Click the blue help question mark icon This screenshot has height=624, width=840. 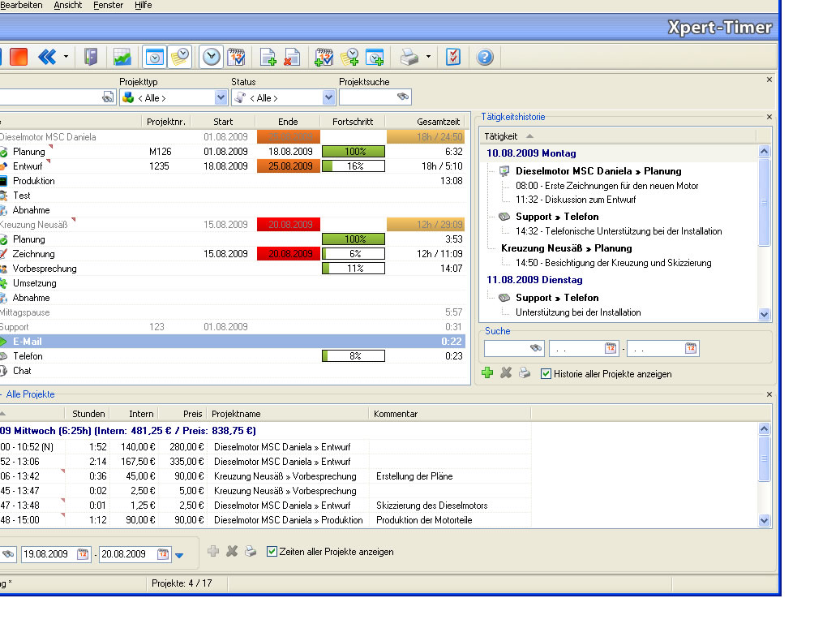(x=485, y=57)
